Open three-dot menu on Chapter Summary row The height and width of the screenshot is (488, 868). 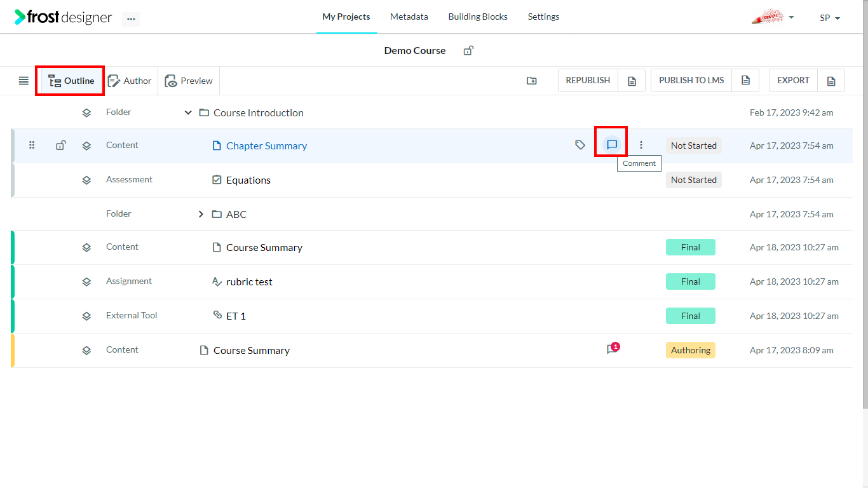coord(641,145)
